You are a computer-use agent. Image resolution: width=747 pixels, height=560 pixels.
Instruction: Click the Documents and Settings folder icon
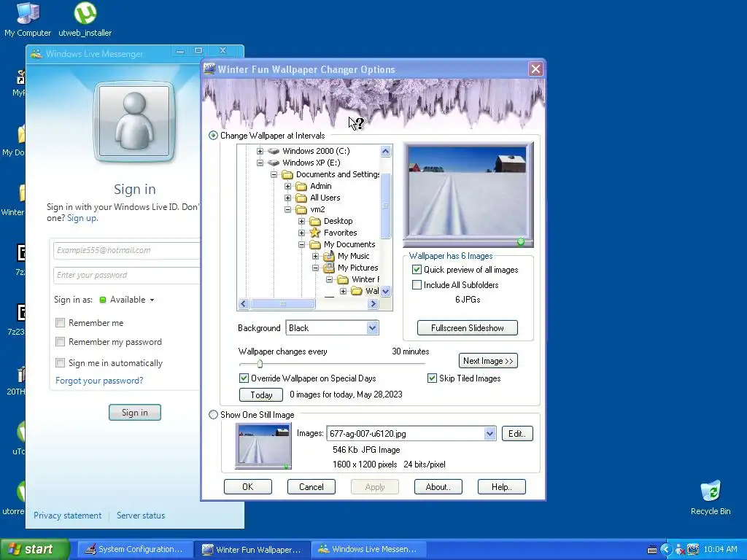287,174
